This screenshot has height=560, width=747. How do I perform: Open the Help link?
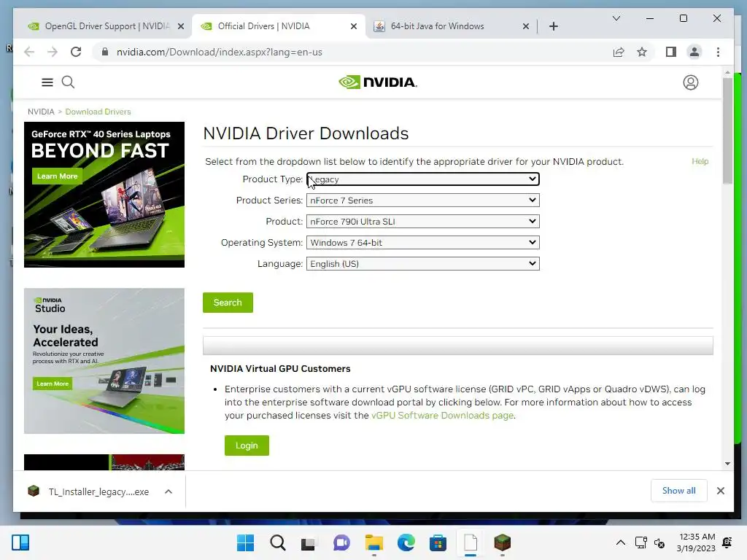(700, 161)
